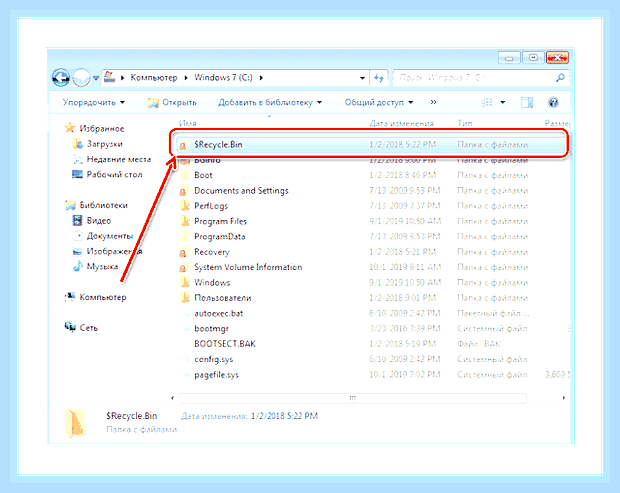The width and height of the screenshot is (620, 493).
Task: Click the music note icon for Музыка
Action: point(78,266)
